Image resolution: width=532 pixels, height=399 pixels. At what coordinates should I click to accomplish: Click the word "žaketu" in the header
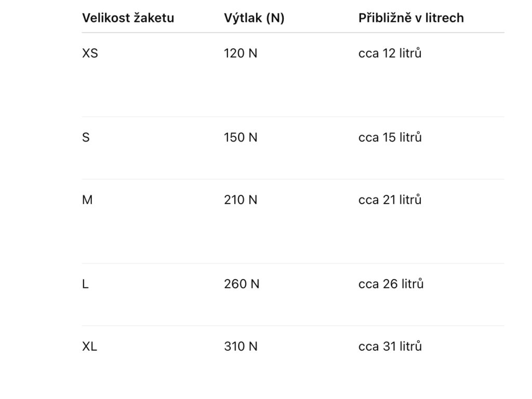154,18
